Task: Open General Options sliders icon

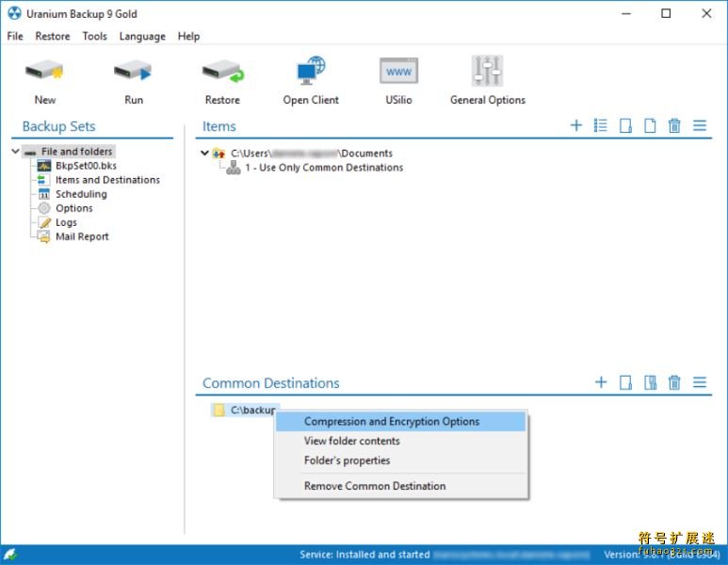Action: (x=487, y=71)
